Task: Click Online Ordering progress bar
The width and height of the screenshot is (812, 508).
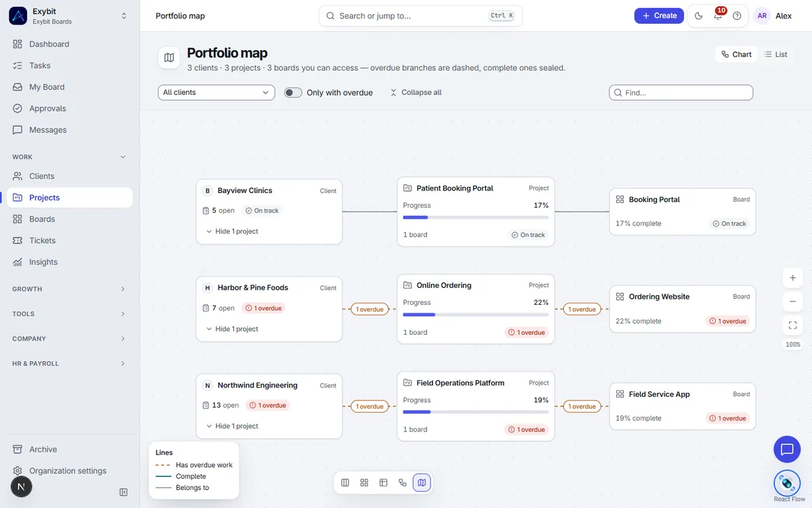Action: coord(476,315)
